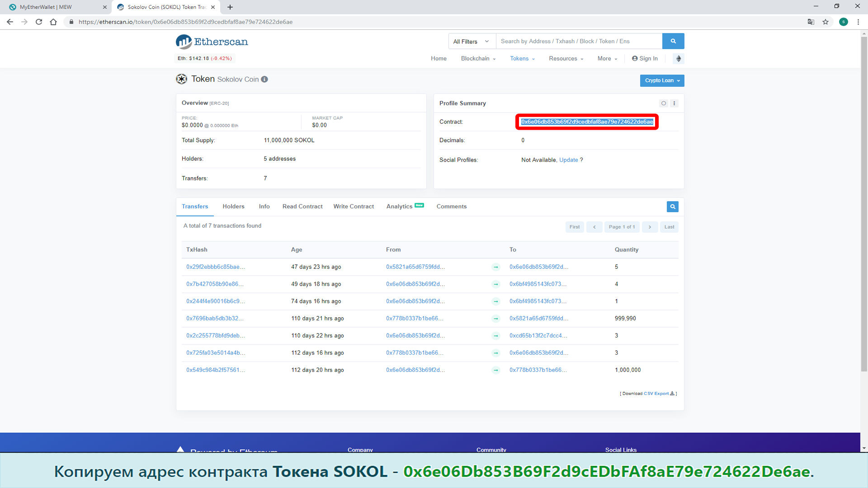Screen dimensions: 868x488
Task: Bookmark this page with the star icon
Action: tap(826, 22)
